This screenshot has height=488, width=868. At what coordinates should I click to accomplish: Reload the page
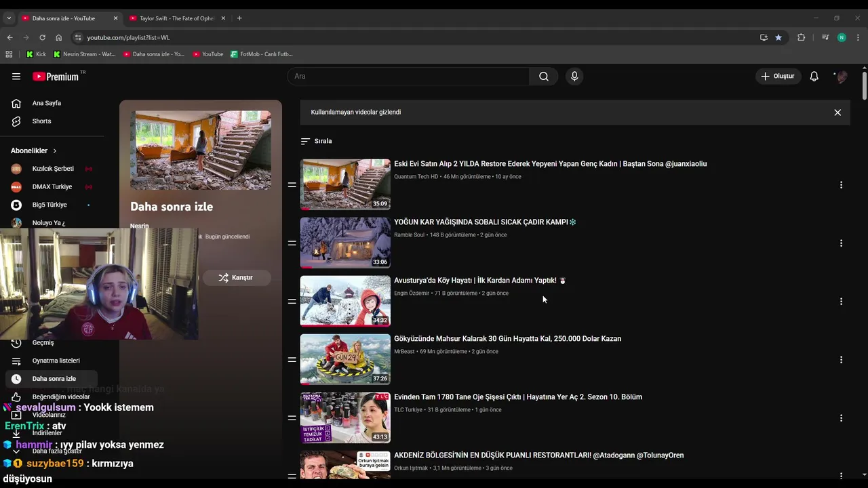click(42, 37)
